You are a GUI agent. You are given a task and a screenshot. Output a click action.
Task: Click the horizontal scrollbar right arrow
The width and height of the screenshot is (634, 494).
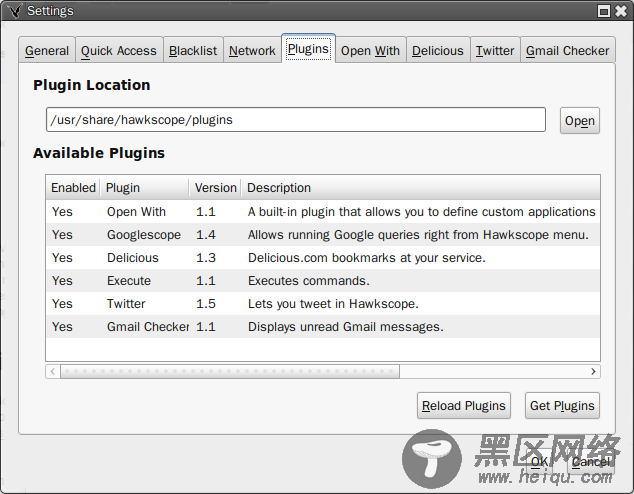pos(593,372)
